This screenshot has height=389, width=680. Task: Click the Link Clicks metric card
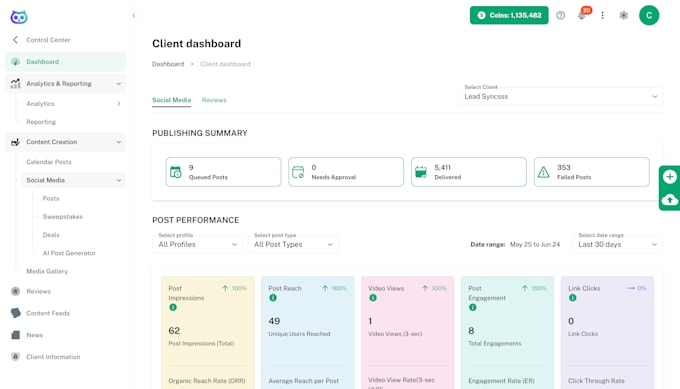[x=607, y=333]
